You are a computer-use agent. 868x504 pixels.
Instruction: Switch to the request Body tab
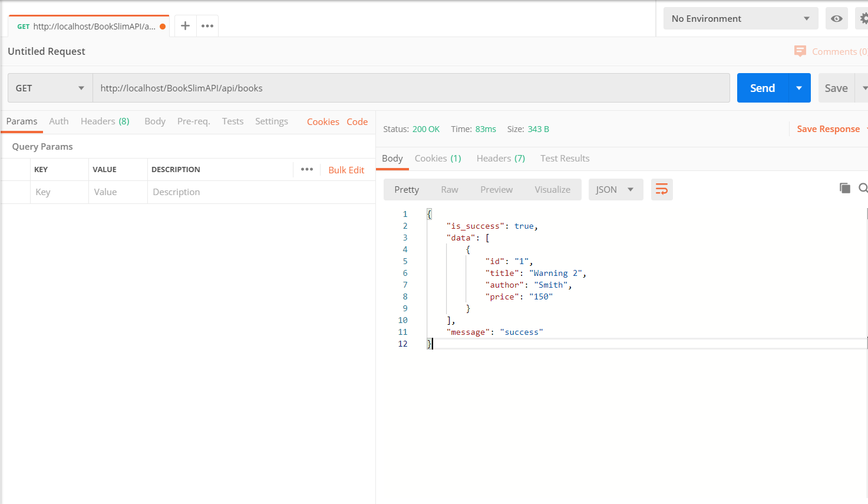point(155,121)
